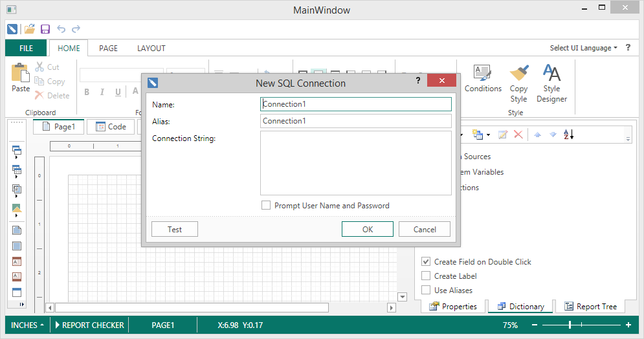This screenshot has width=644, height=339.
Task: Click the Alias input field
Action: pyautogui.click(x=356, y=121)
